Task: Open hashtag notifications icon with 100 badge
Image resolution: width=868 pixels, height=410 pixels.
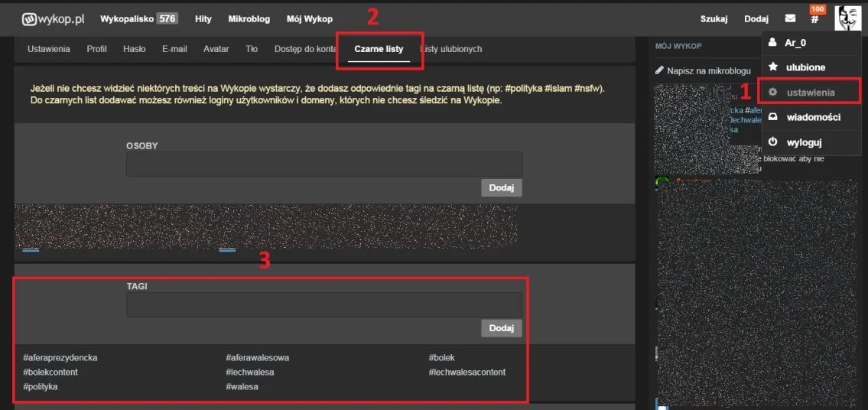Action: [x=815, y=18]
